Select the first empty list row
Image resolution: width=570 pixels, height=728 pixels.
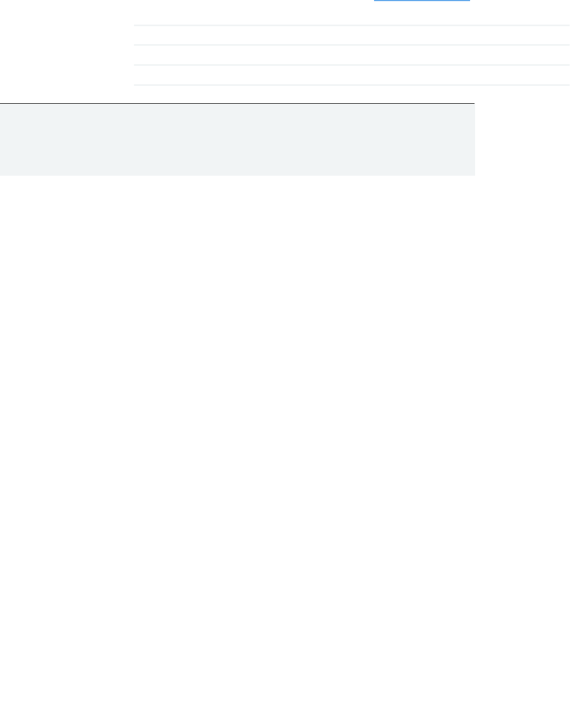pos(352,35)
